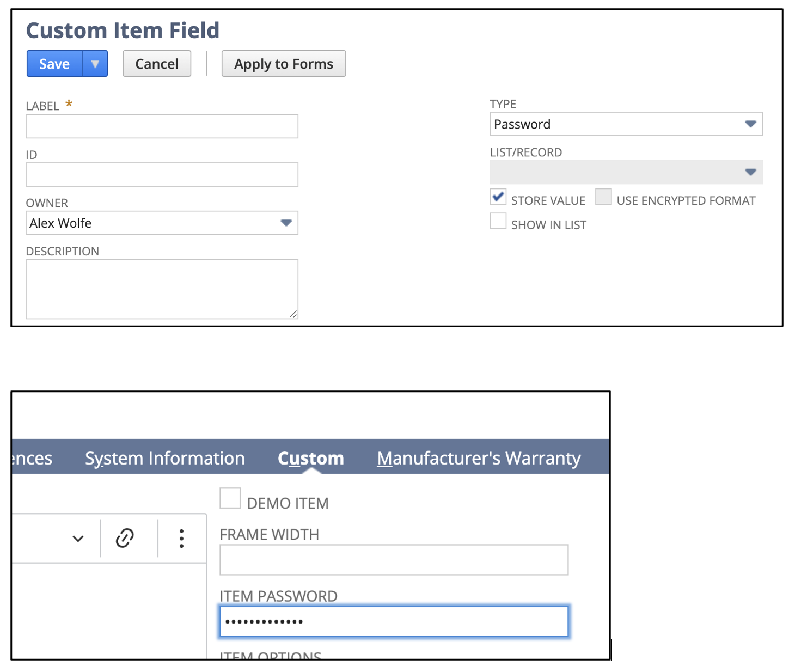Click the Apply to Forms button
The height and width of the screenshot is (672, 795).
point(283,64)
